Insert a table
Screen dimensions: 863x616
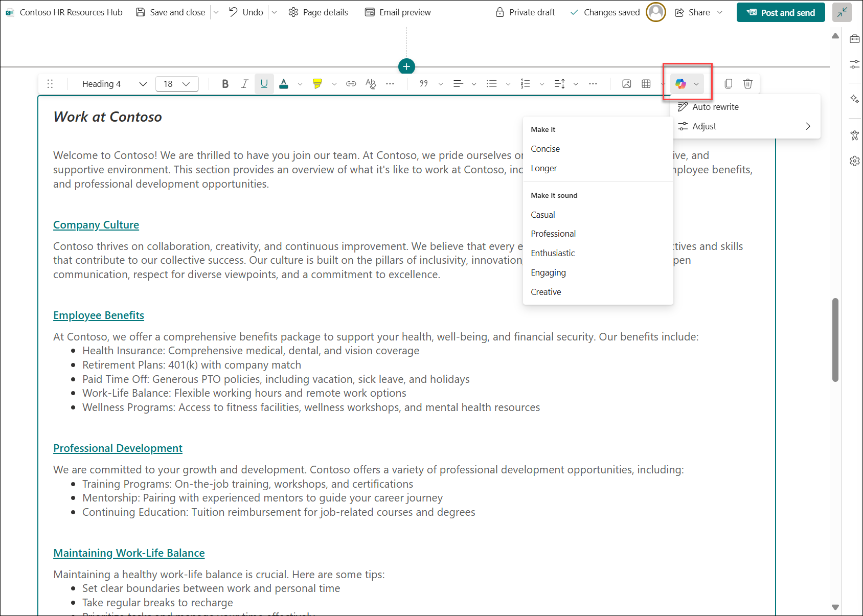point(646,83)
